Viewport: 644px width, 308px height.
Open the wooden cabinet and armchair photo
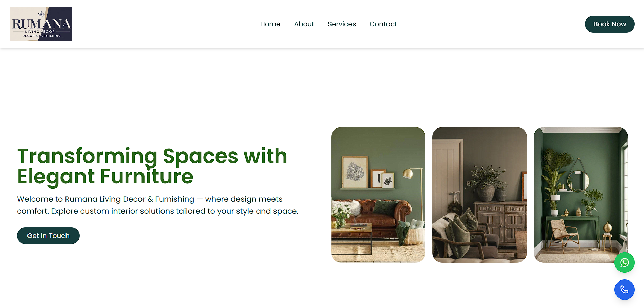(479, 195)
